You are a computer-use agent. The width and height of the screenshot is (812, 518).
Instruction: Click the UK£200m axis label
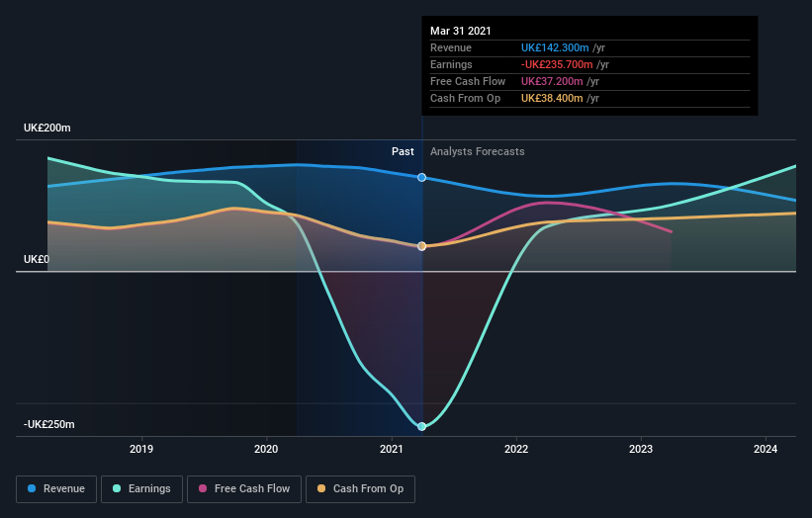click(x=47, y=128)
